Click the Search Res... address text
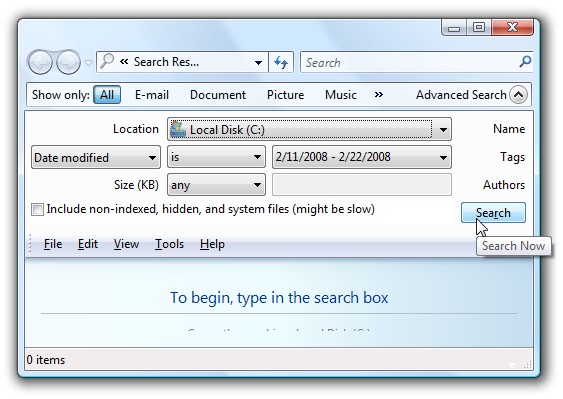Image resolution: width=563 pixels, height=399 pixels. point(166,62)
